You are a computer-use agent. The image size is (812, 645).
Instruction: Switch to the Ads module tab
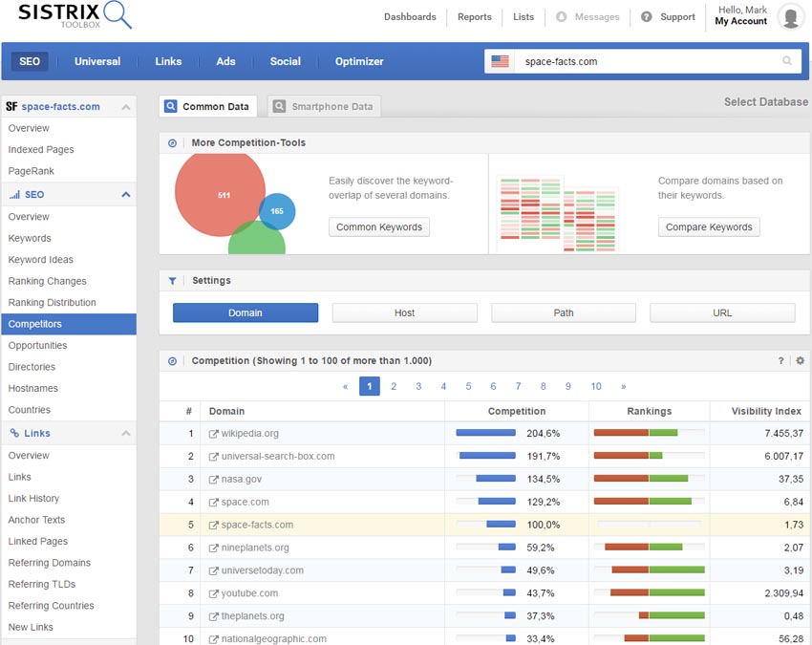(225, 61)
